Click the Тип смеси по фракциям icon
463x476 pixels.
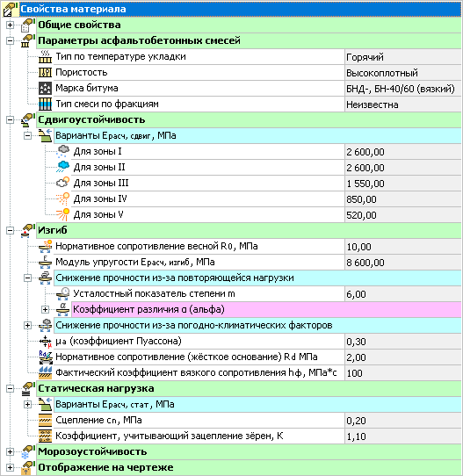coord(45,105)
